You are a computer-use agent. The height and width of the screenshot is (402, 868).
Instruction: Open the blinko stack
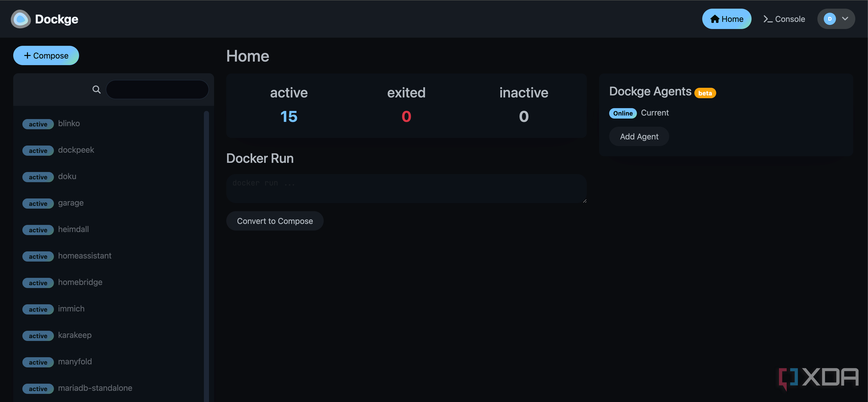(x=69, y=123)
